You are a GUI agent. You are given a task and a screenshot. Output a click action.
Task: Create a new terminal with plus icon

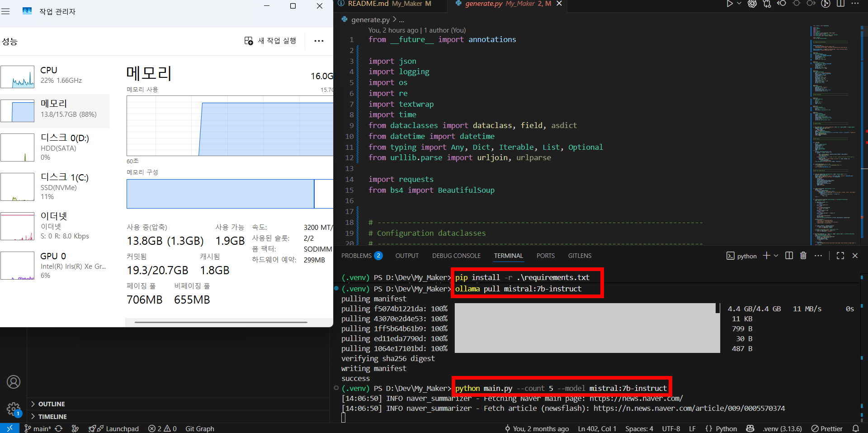[x=766, y=256]
